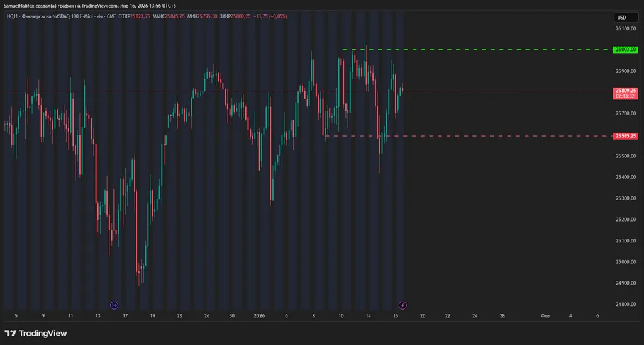Click the ОТКР open value in legend
Viewport: 644px width, 345px height.
point(140,16)
